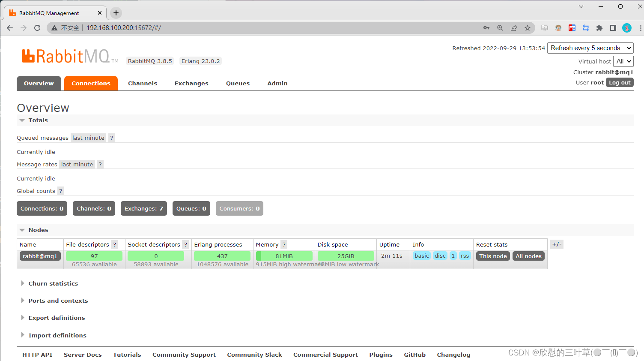The image size is (644, 361).
Task: Open the Tutorials footer link
Action: coord(127,355)
